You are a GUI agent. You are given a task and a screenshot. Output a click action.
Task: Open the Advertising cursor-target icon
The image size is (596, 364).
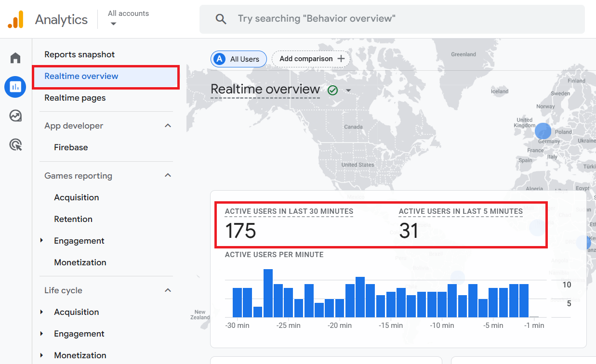pos(15,144)
